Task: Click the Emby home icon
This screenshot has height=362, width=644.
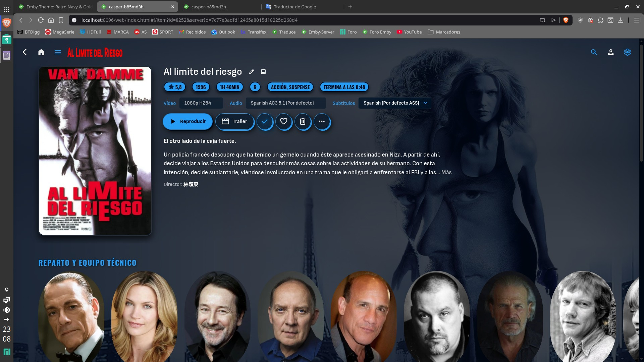Action: (41, 52)
